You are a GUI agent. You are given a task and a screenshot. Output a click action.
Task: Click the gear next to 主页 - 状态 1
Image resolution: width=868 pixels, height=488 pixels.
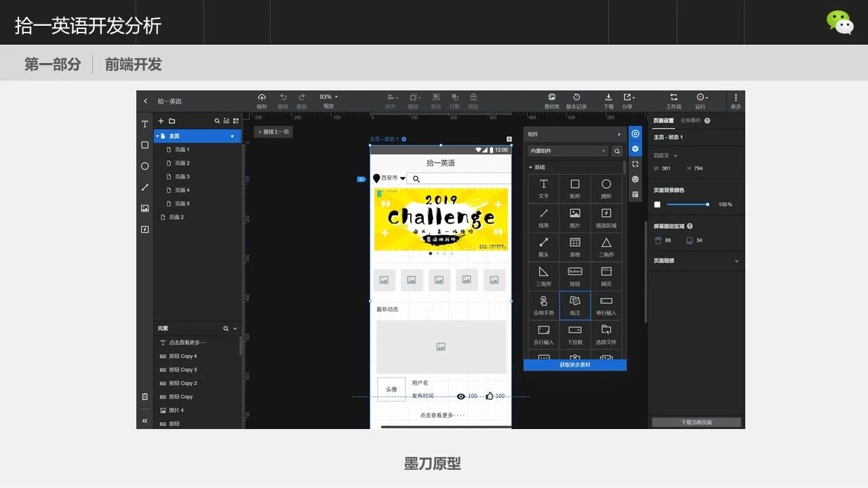click(404, 139)
